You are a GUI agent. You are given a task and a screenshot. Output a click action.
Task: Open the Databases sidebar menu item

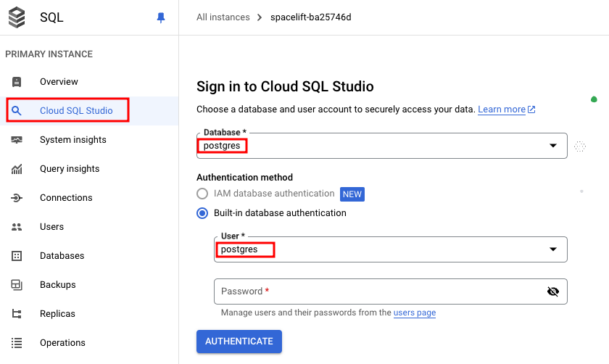point(62,256)
